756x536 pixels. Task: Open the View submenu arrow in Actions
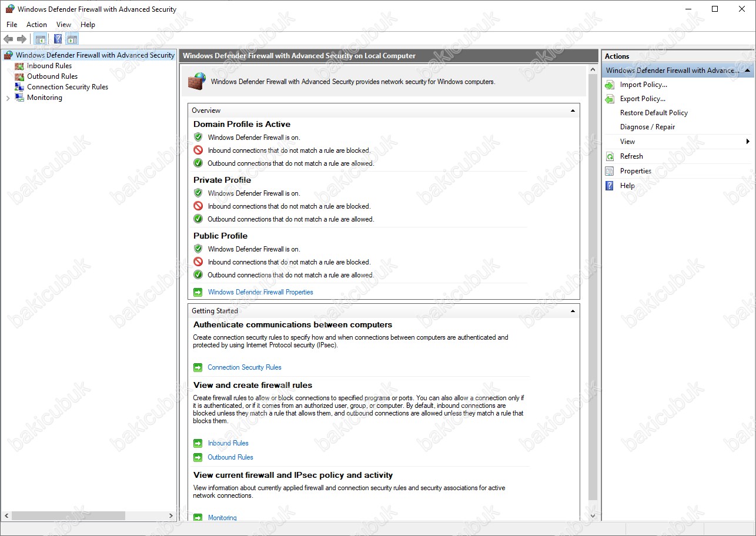[x=748, y=142]
